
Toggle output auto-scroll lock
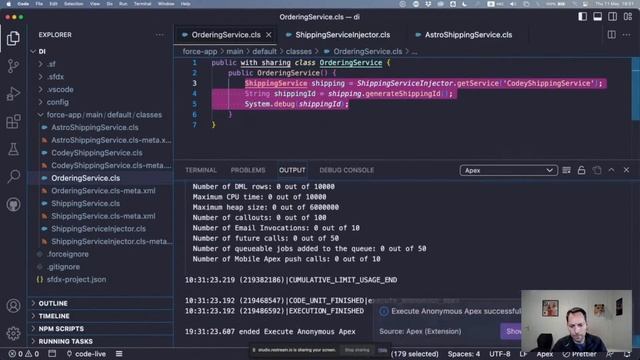pos(582,170)
